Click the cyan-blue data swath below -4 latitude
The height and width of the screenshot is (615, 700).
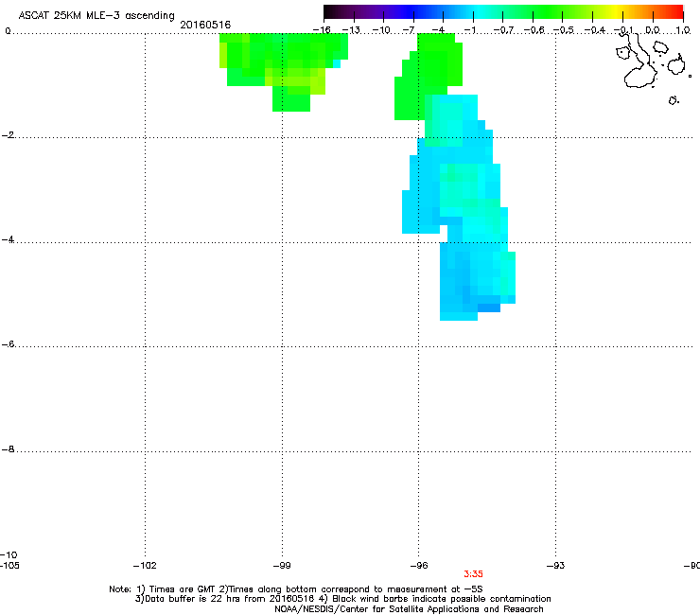coord(476,279)
